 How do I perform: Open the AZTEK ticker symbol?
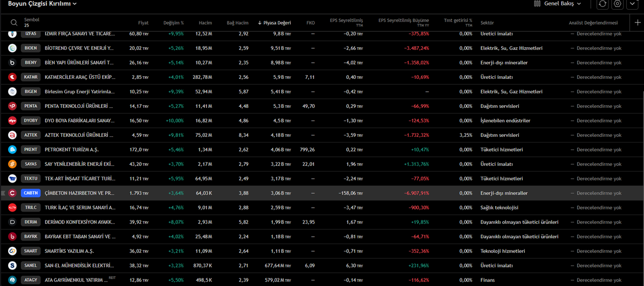click(x=31, y=135)
